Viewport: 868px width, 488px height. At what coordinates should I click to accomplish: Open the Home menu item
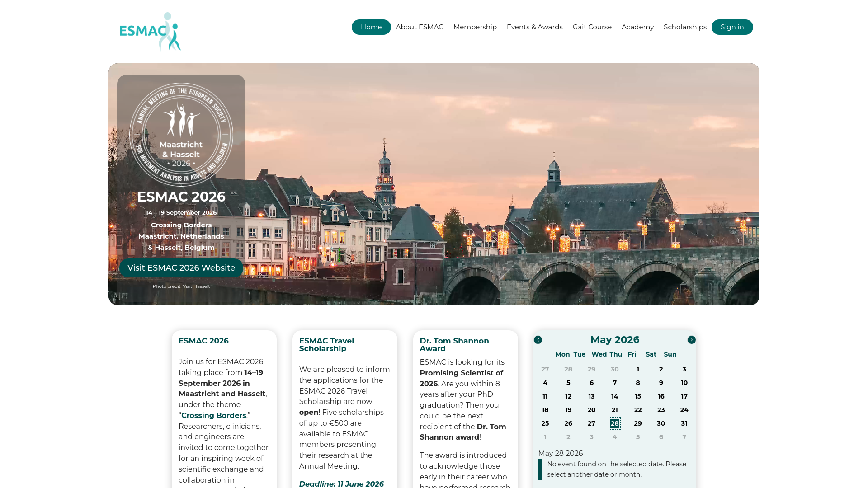tap(371, 27)
